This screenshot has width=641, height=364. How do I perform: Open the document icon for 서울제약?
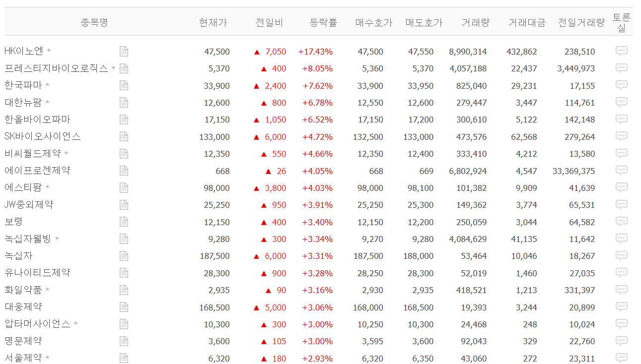pos(124,358)
